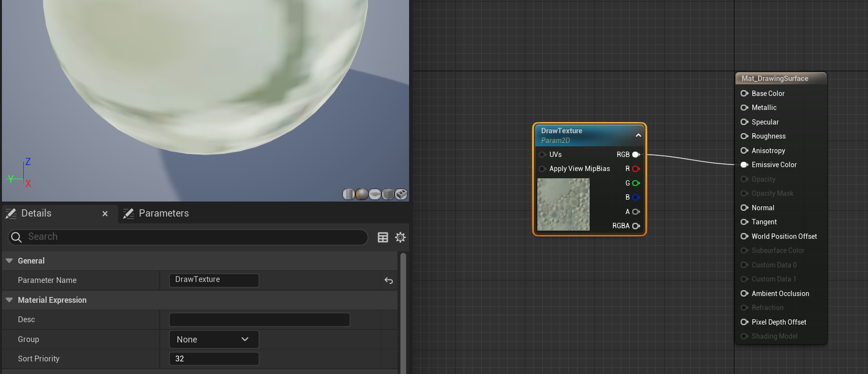The width and height of the screenshot is (868, 374).
Task: Switch preview mesh to cube shape
Action: [x=388, y=194]
